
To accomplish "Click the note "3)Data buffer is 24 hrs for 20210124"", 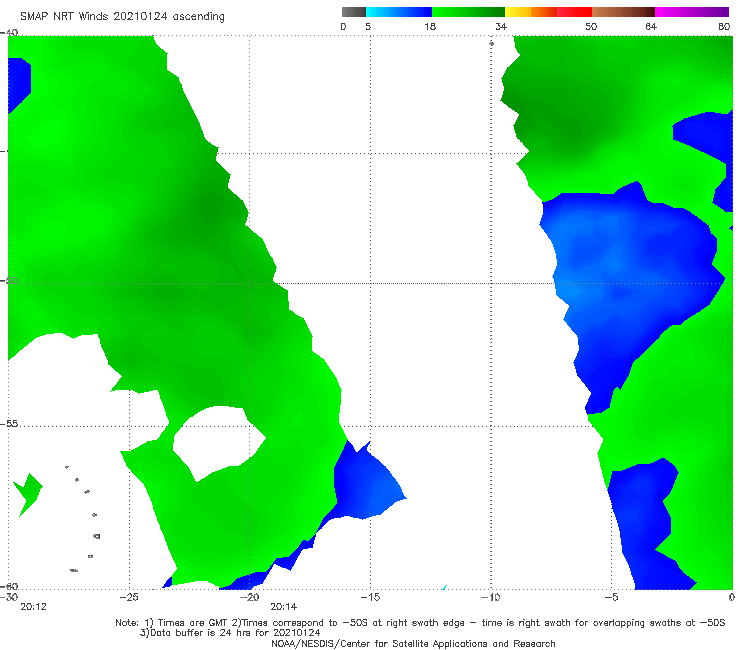I will tap(230, 633).
